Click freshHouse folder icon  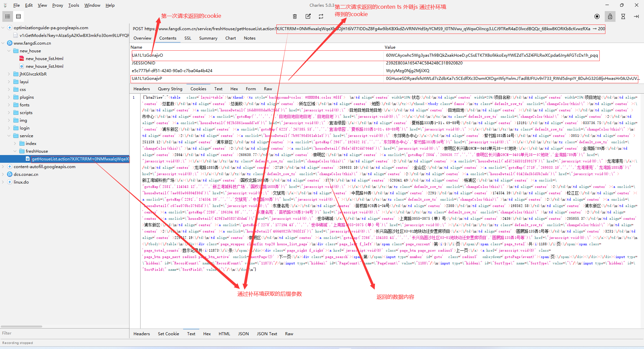coord(22,151)
